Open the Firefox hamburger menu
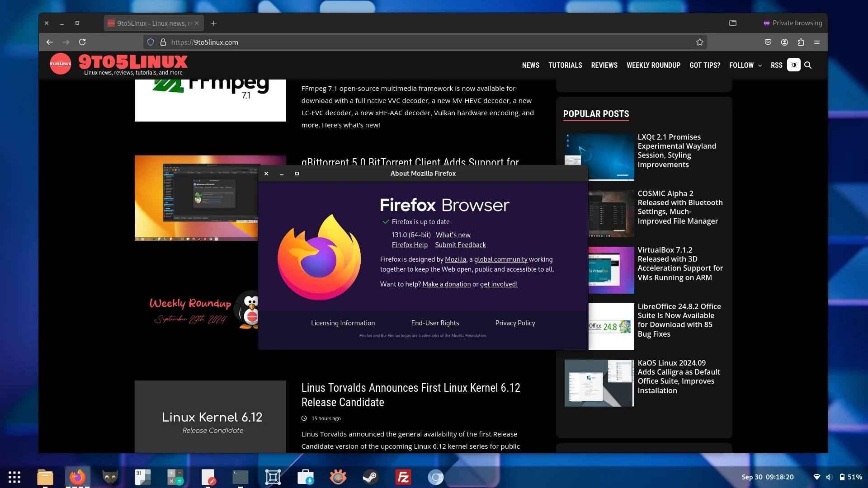This screenshot has width=868, height=488. 817,42
